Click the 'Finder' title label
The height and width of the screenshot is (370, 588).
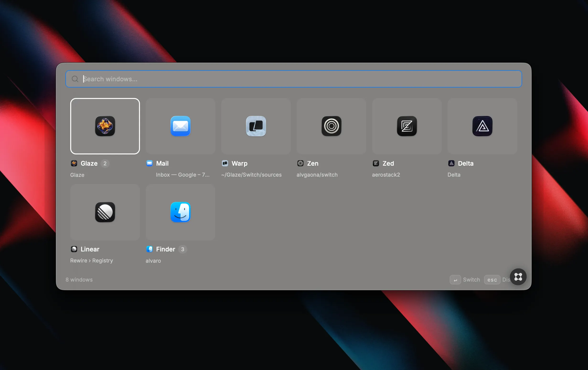click(166, 249)
